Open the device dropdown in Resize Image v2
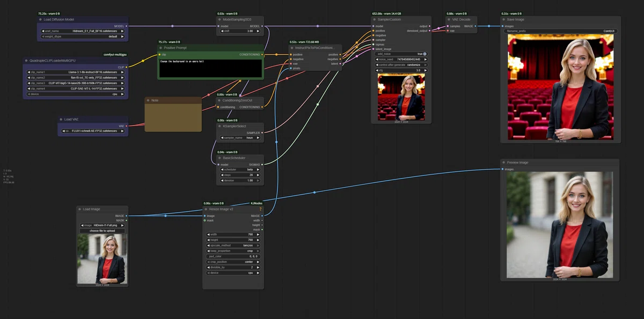 click(x=233, y=273)
